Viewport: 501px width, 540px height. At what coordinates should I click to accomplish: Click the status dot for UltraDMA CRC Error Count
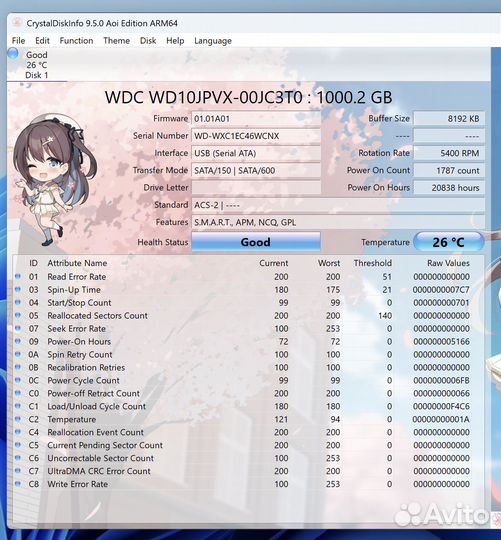pos(18,471)
